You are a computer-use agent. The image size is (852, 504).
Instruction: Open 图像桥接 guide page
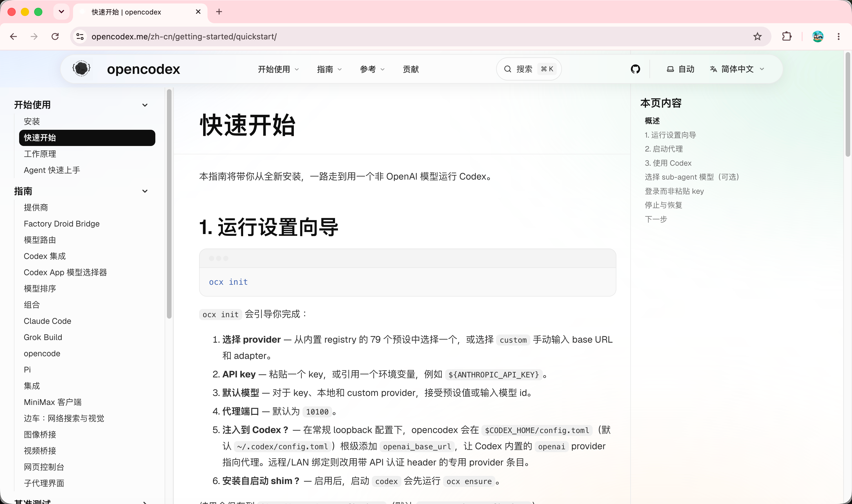tap(40, 435)
